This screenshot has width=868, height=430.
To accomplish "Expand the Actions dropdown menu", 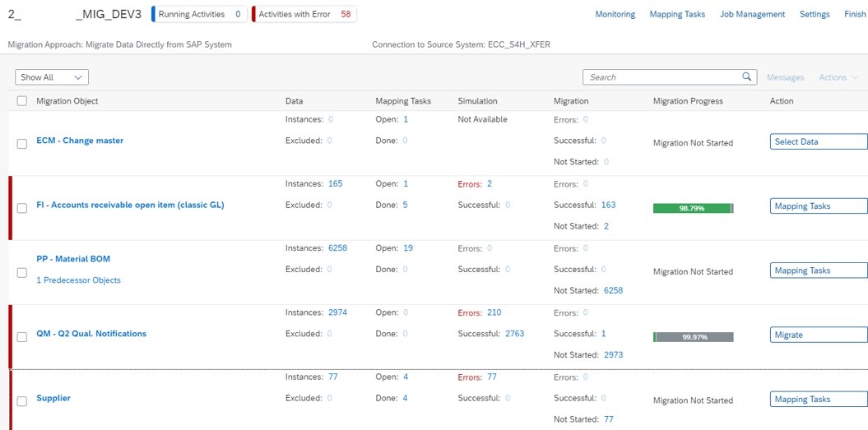I will click(838, 77).
